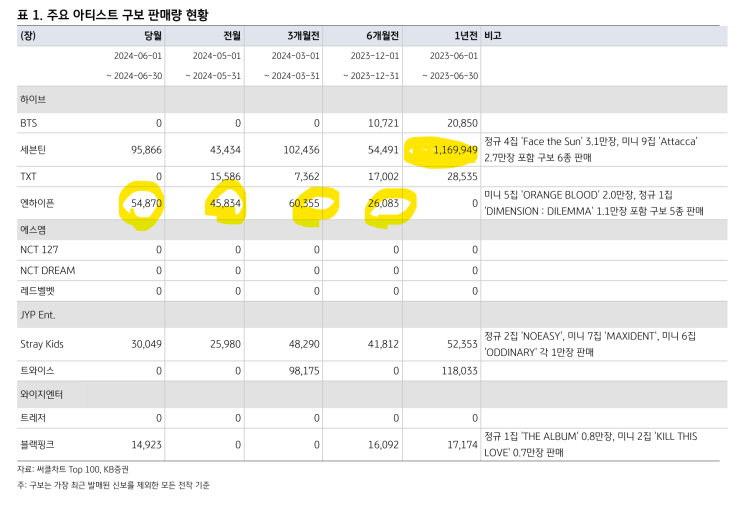Click TXT value '7,362'
743x513 pixels.
pos(307,177)
